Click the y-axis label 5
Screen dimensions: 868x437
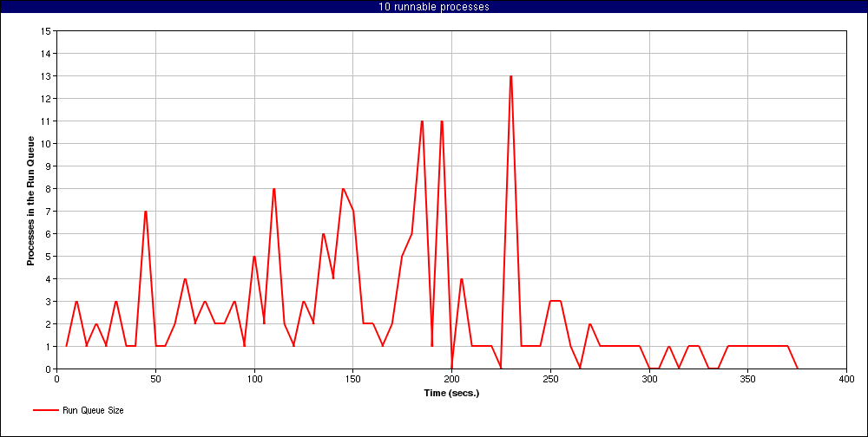48,256
